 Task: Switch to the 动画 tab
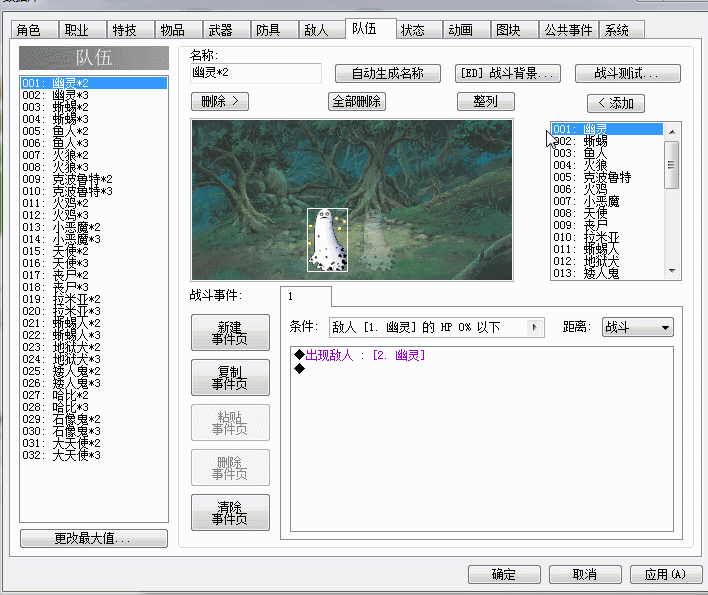[466, 30]
